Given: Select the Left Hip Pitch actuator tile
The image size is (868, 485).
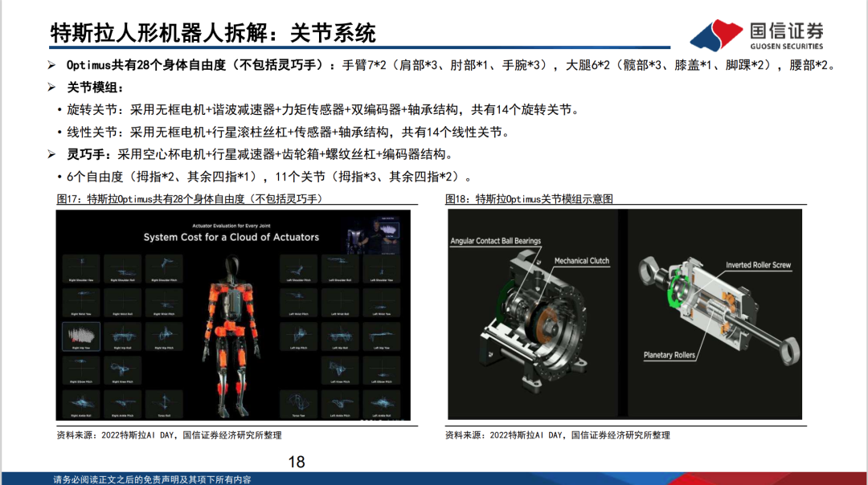Looking at the screenshot, I should pos(298,336).
